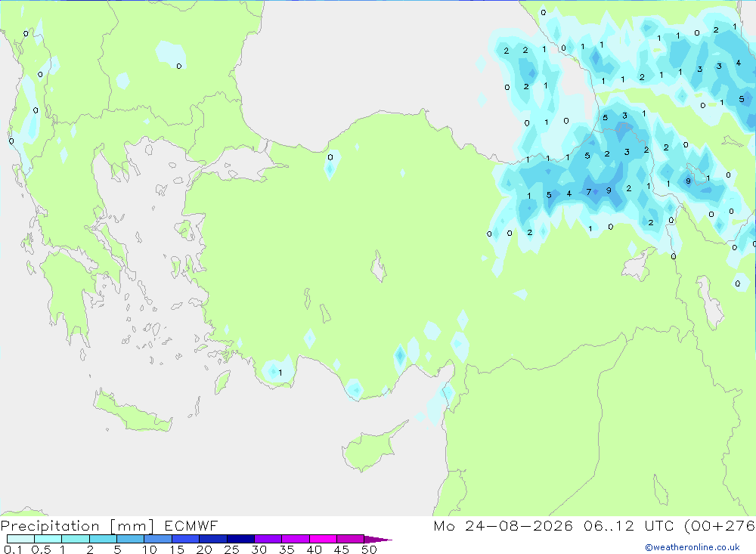Open the weatheronline.co.uk copyright link
The width and height of the screenshot is (756, 554).
692,547
